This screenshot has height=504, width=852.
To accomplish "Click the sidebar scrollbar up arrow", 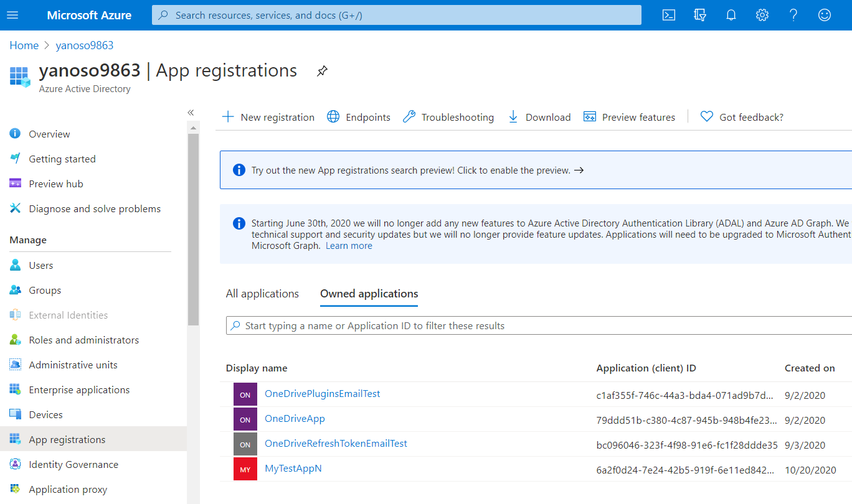I will [193, 128].
